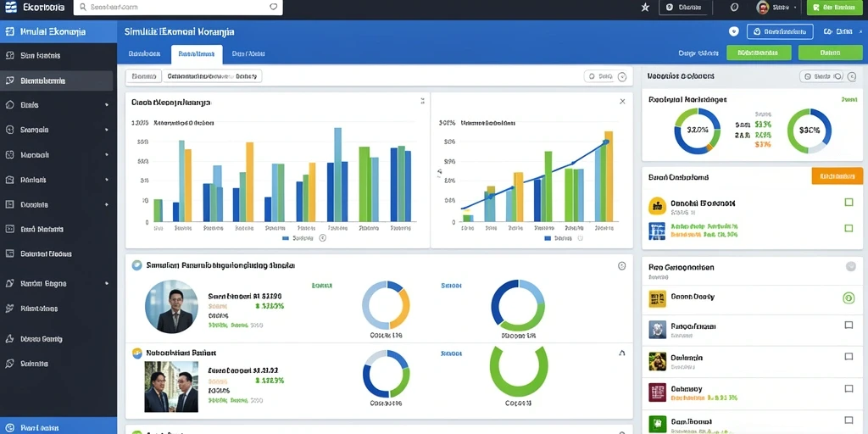Switch to the active white tab in blue header
This screenshot has height=434, width=868.
(197, 54)
